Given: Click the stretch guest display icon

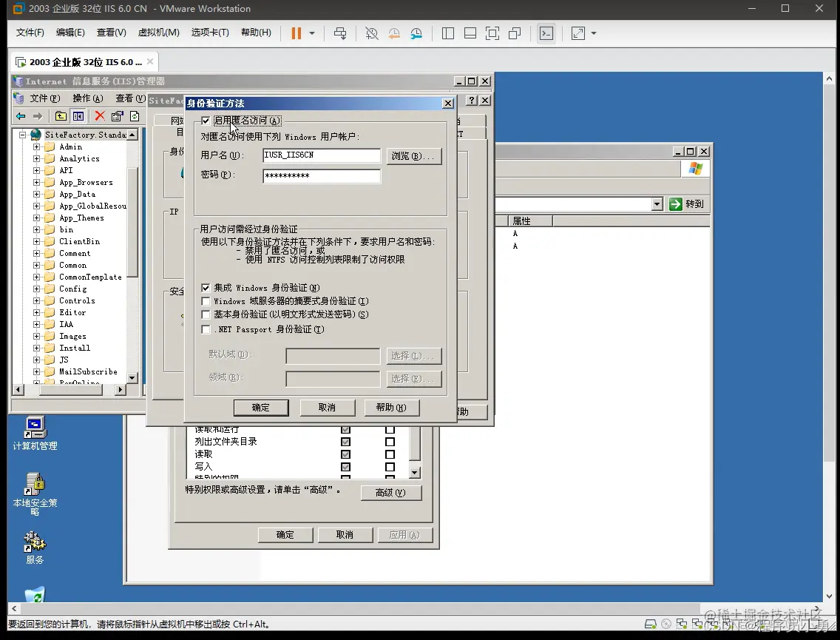Looking at the screenshot, I should click(x=578, y=33).
